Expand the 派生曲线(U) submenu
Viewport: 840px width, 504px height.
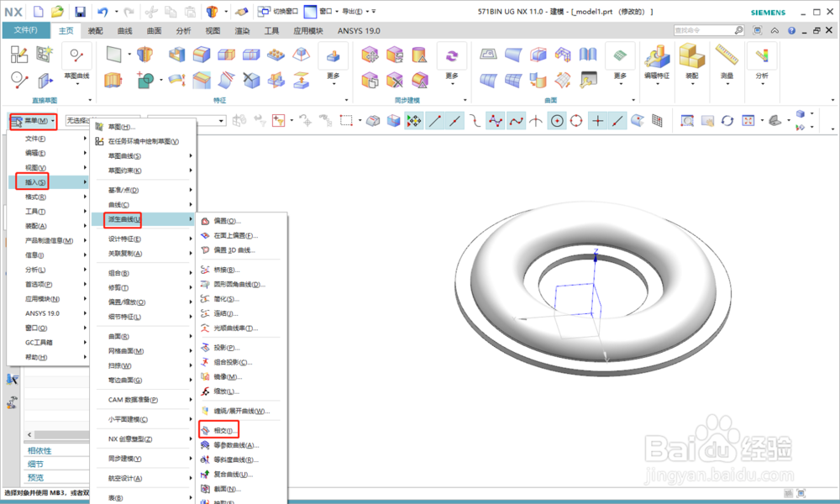(x=144, y=219)
